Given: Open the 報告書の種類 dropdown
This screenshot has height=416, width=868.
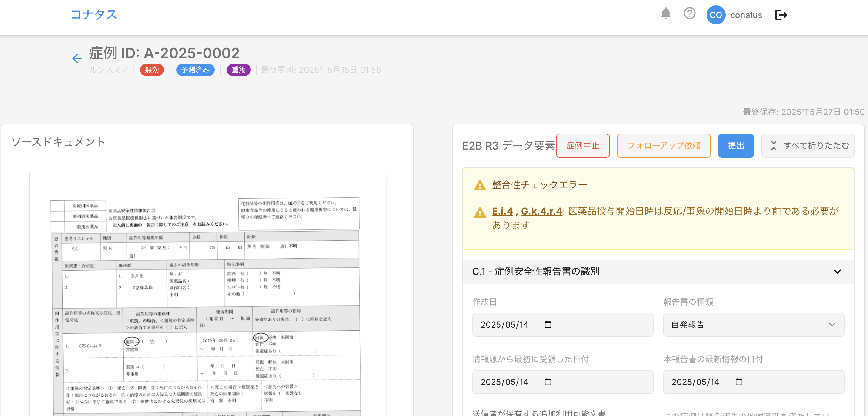Looking at the screenshot, I should 753,325.
